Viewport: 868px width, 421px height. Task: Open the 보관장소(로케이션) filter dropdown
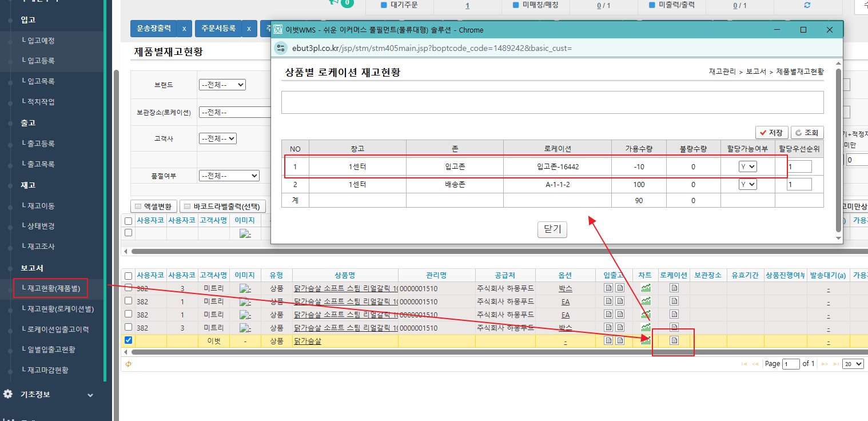click(234, 112)
